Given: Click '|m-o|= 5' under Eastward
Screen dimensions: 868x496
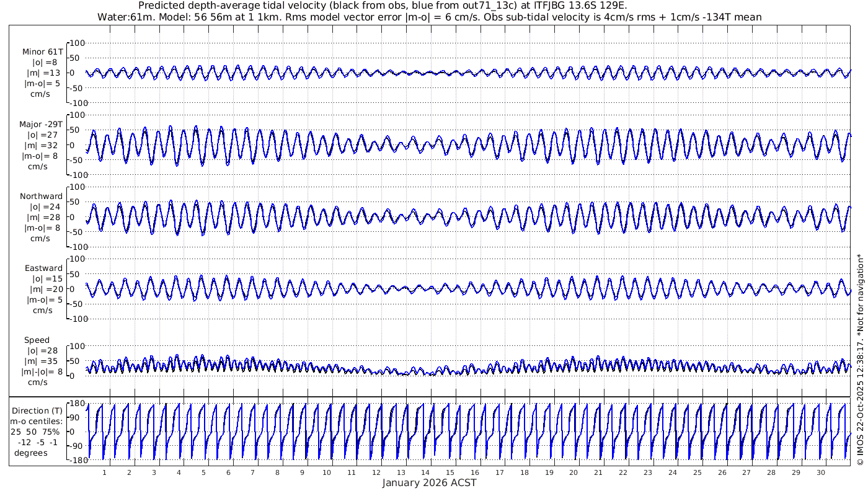Looking at the screenshot, I should 45,299.
